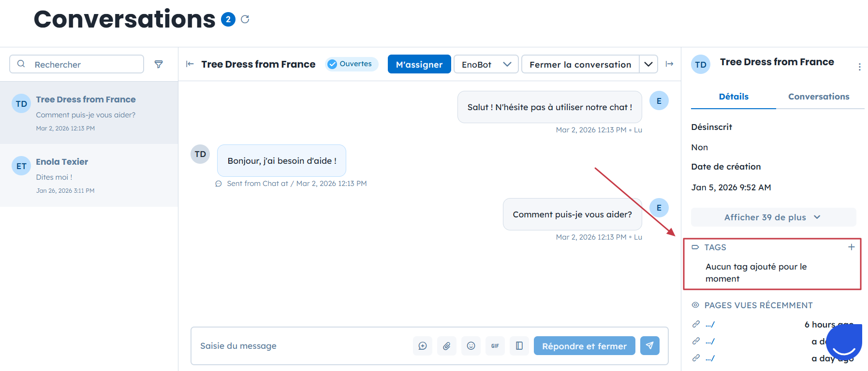Screen dimensions: 868x371
Task: Switch to the Conversations tab in contact panel
Action: 819,97
